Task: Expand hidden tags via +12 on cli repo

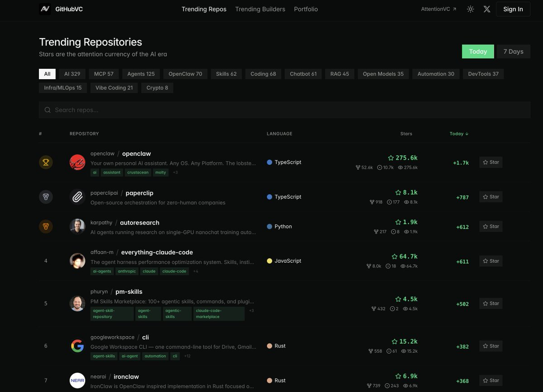Action: [x=187, y=356]
